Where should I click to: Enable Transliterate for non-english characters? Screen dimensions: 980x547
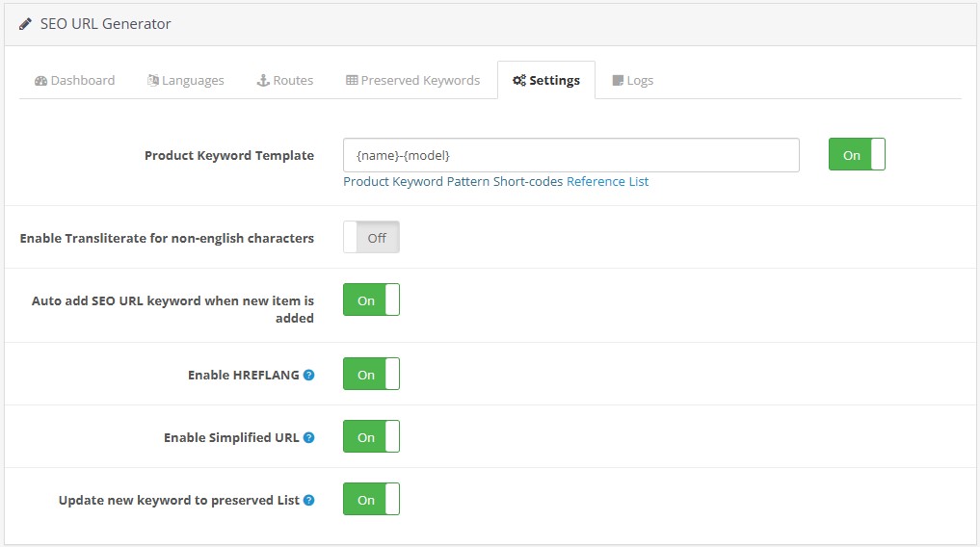(x=371, y=238)
